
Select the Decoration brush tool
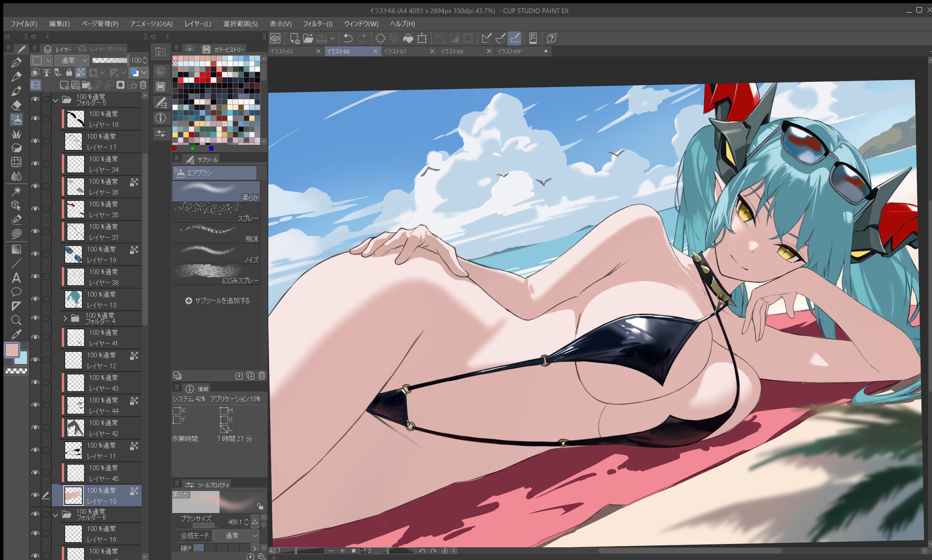(x=16, y=134)
